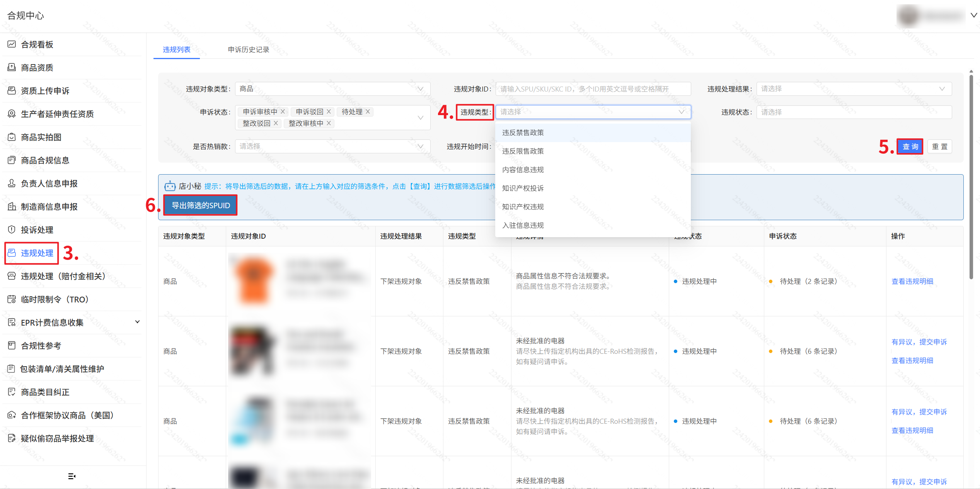Click the 查询 search button
This screenshot has height=489, width=980.
pos(910,146)
